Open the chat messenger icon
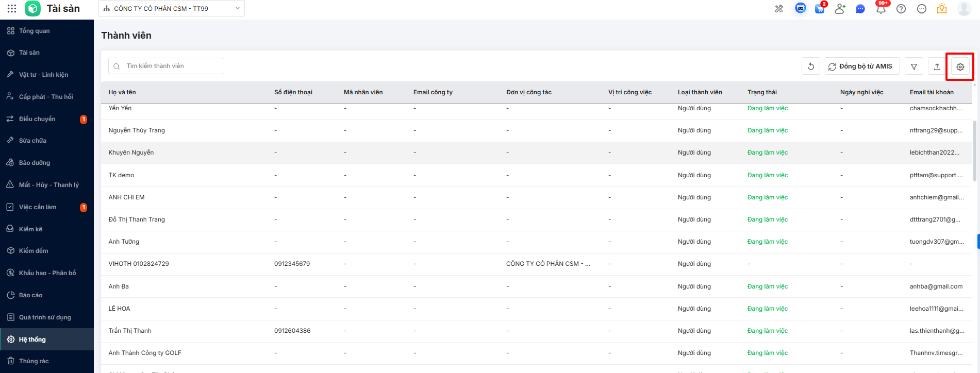 pos(860,9)
